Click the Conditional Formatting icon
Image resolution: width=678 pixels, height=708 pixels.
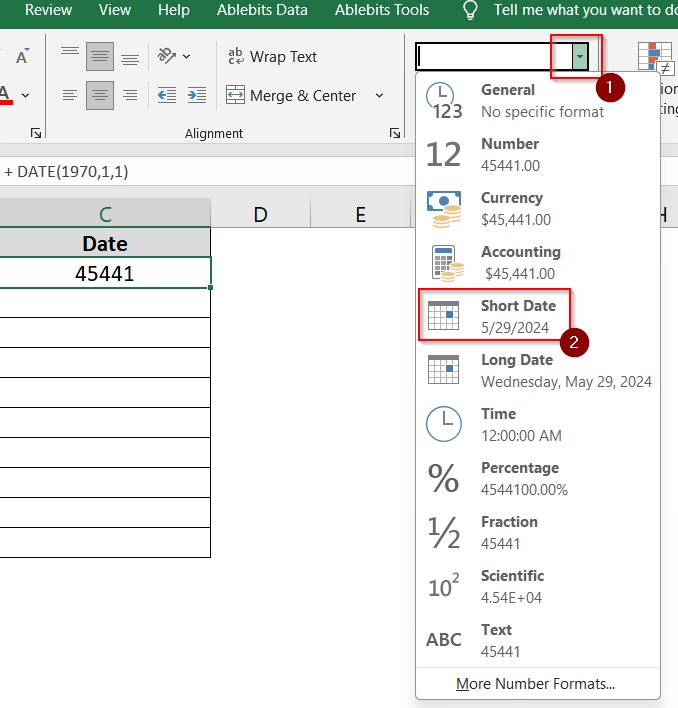point(655,57)
